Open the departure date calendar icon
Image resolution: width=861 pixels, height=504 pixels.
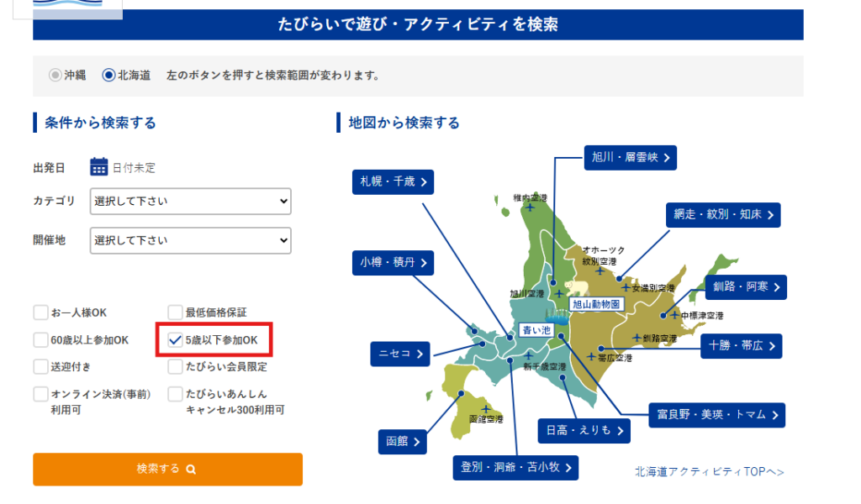click(x=99, y=166)
